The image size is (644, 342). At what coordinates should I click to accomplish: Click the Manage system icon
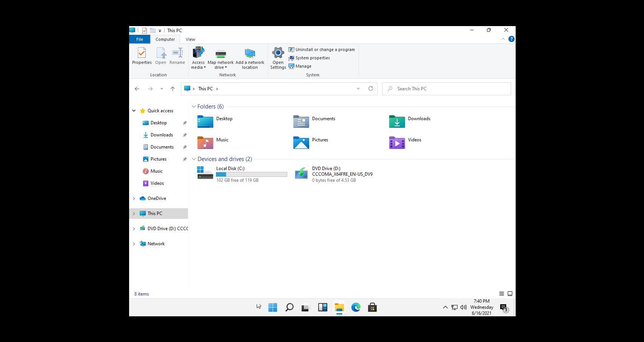click(292, 66)
